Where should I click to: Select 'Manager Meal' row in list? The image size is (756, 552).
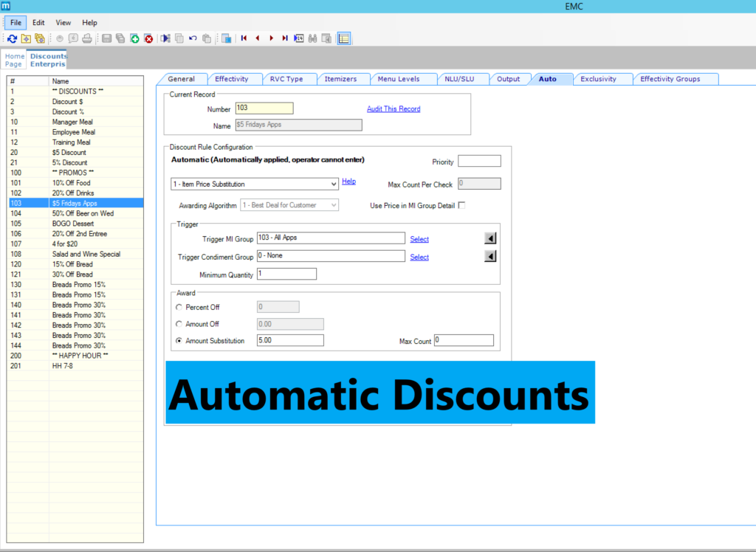(x=76, y=122)
